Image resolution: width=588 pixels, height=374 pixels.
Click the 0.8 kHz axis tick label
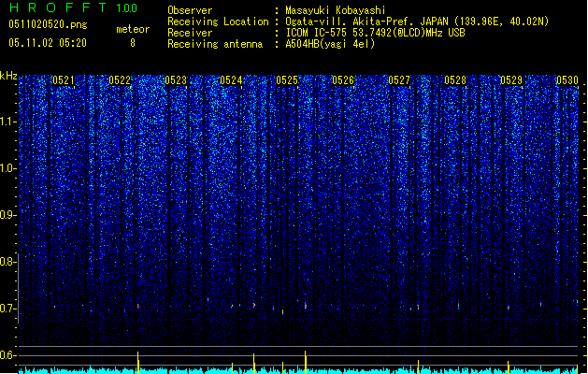[8, 262]
